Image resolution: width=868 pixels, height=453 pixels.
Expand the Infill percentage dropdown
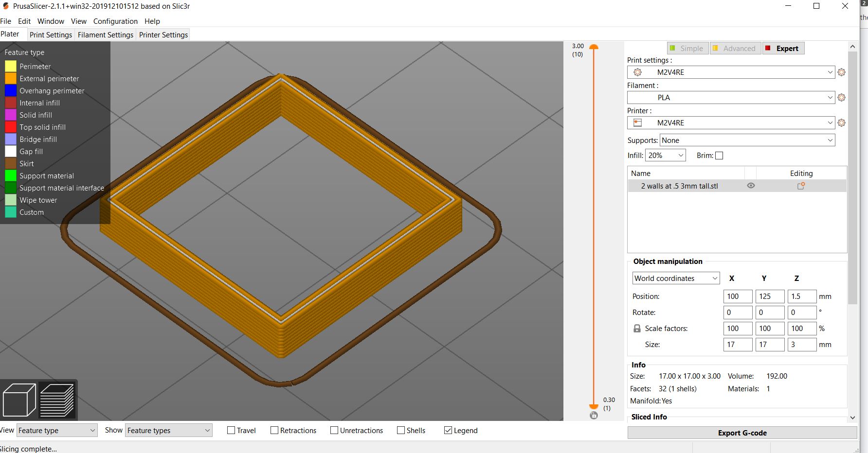[665, 156]
